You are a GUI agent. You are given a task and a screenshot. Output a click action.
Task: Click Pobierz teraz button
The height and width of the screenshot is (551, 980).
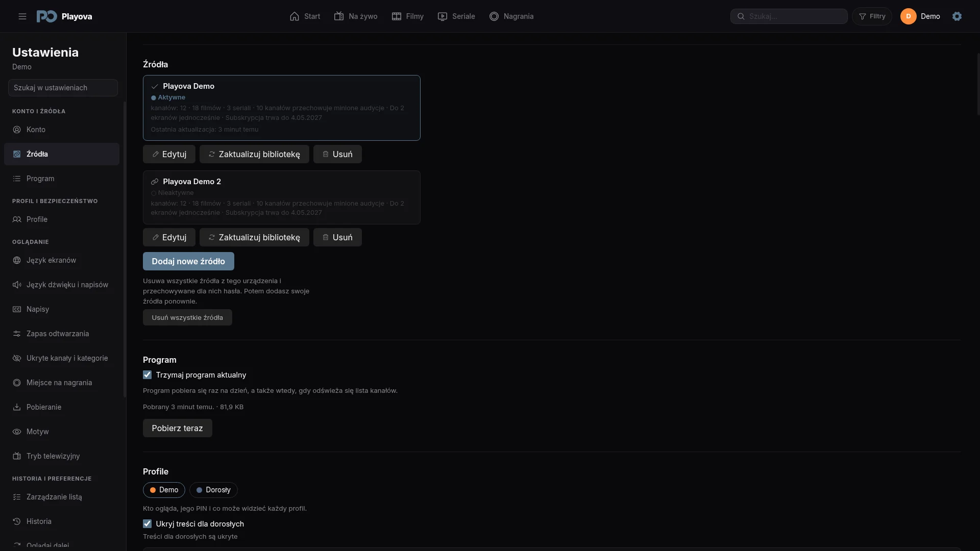pyautogui.click(x=177, y=428)
